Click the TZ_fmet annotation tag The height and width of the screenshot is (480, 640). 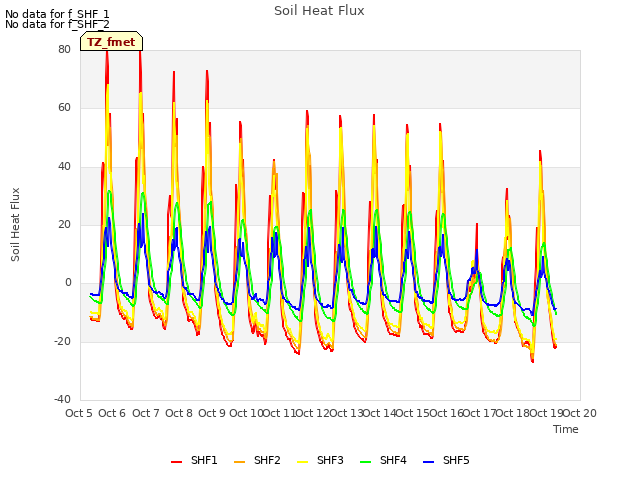point(111,42)
